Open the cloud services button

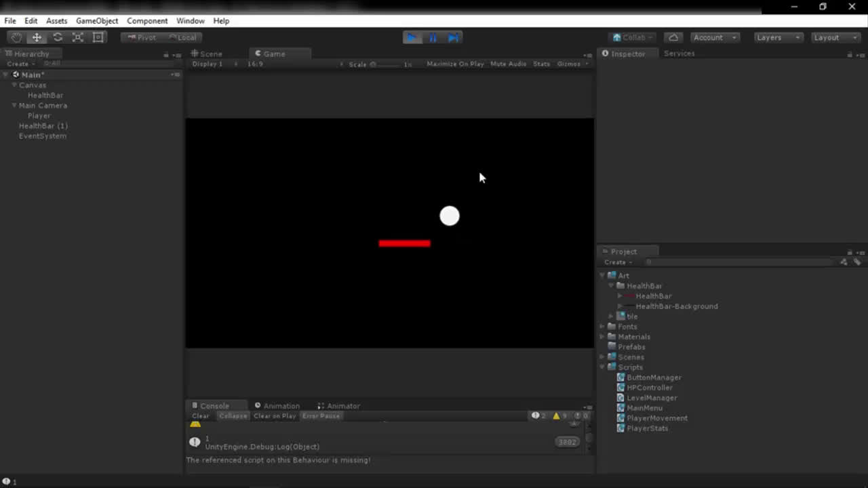[x=673, y=37]
